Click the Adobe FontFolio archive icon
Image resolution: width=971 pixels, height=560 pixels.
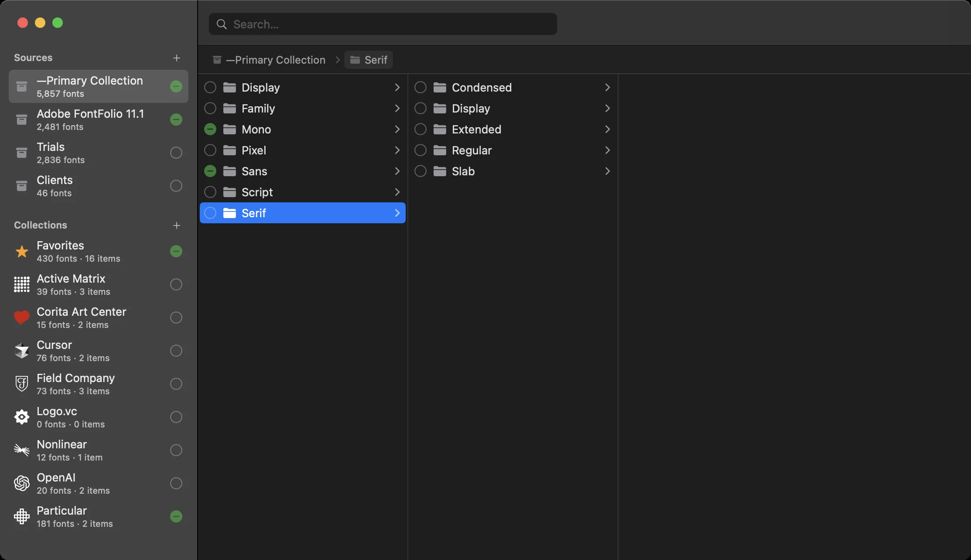pos(21,120)
